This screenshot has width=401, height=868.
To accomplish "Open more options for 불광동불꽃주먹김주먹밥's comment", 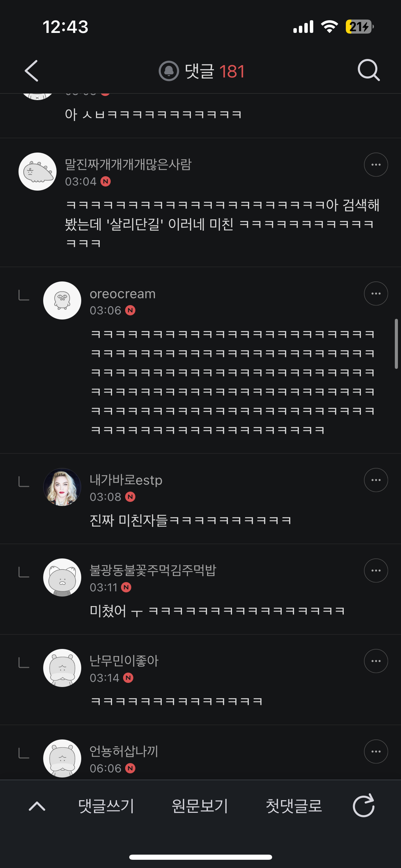I will (376, 570).
